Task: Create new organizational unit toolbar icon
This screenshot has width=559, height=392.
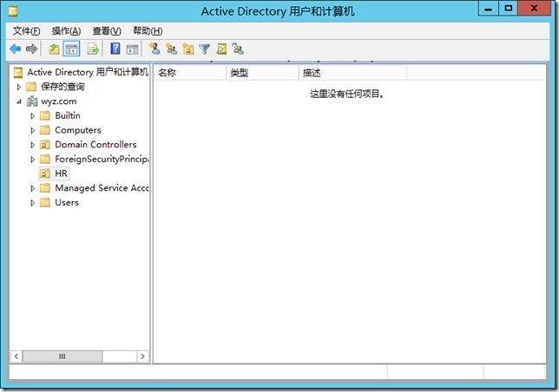Action: [187, 49]
